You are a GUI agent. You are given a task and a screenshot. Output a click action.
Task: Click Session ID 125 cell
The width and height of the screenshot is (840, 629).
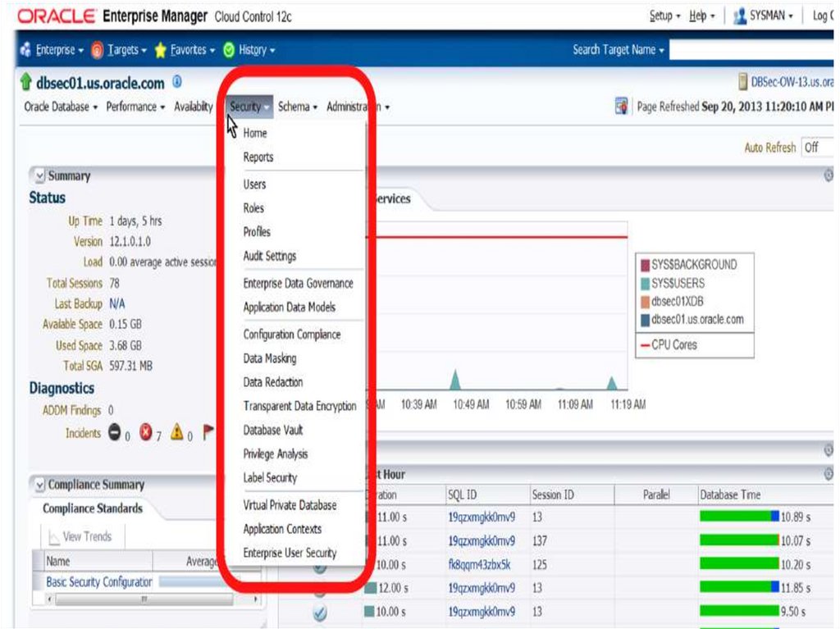click(540, 565)
